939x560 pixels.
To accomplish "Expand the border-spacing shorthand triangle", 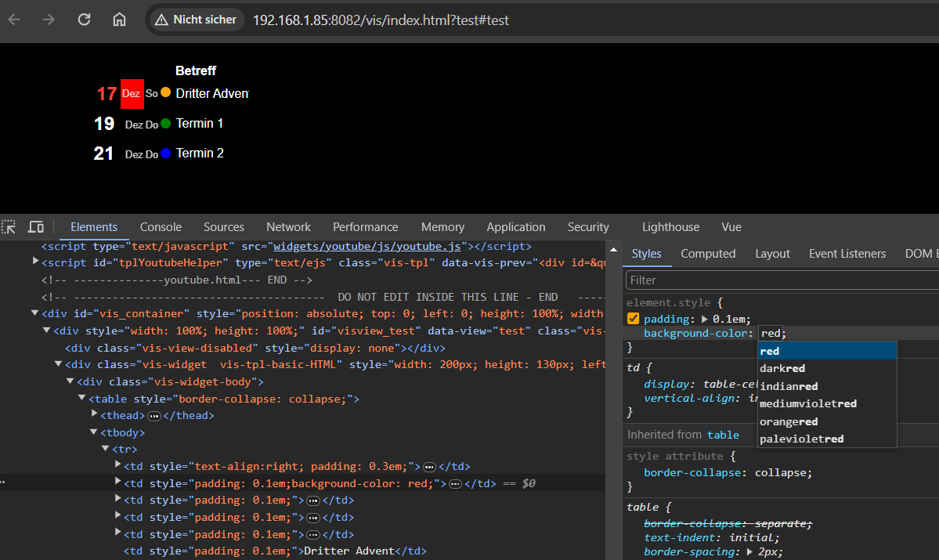I will (x=749, y=551).
